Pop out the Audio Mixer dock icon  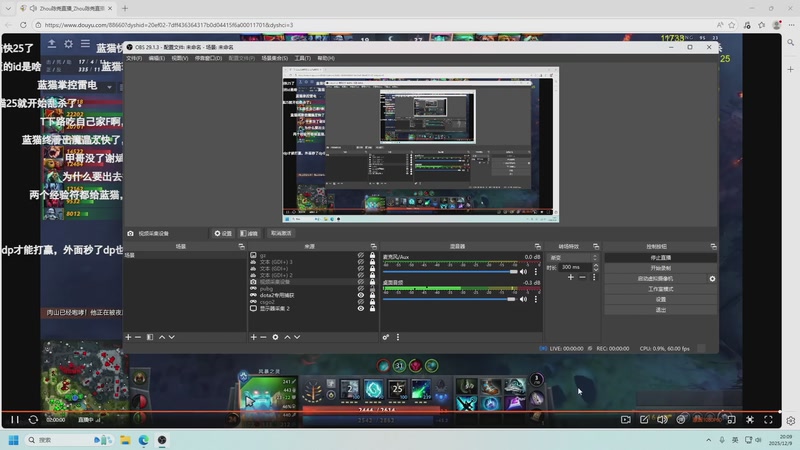click(x=537, y=246)
